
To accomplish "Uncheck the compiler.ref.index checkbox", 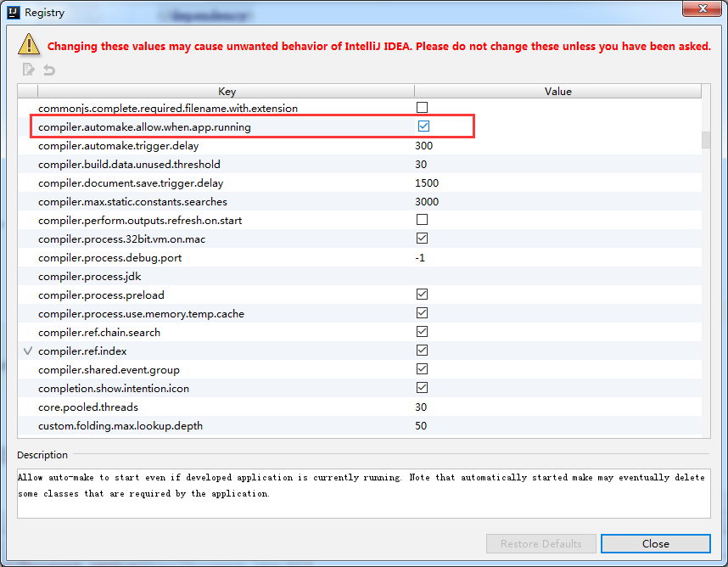I will click(422, 351).
